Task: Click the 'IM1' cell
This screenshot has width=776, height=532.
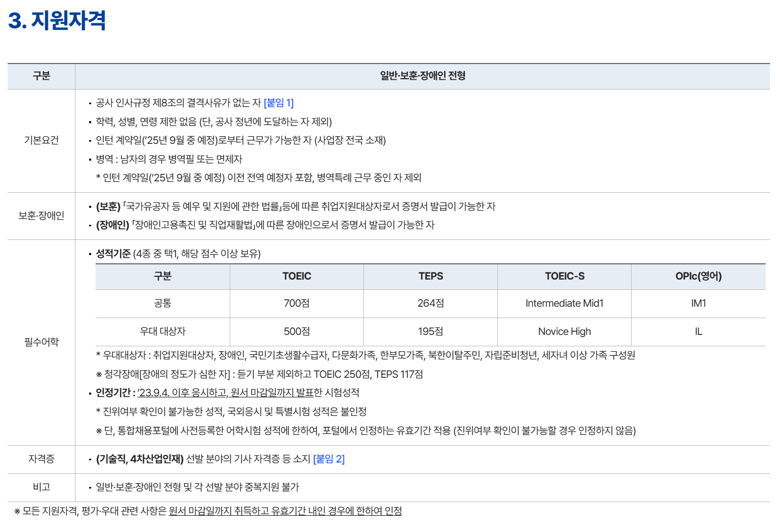Action: coord(698,303)
